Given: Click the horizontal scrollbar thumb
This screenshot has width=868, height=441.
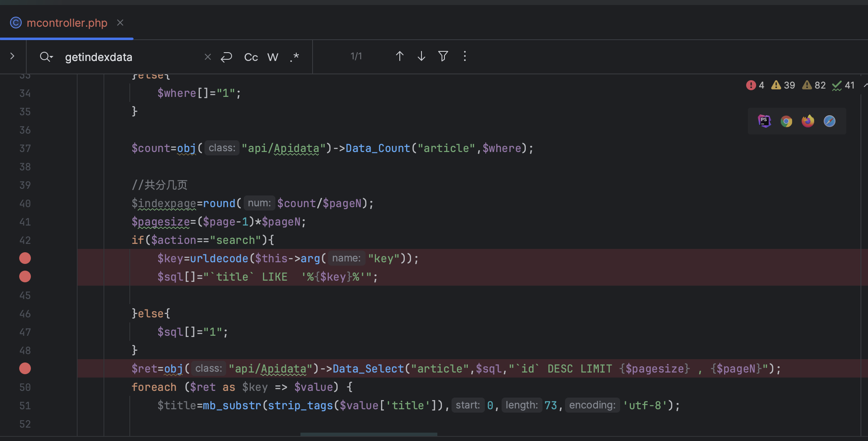Looking at the screenshot, I should [x=369, y=434].
